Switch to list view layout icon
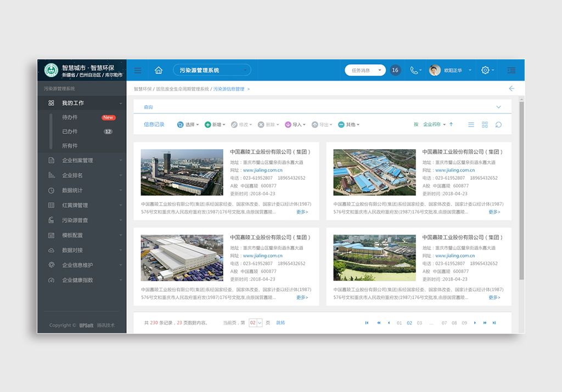This screenshot has height=392, width=562. pyautogui.click(x=471, y=124)
